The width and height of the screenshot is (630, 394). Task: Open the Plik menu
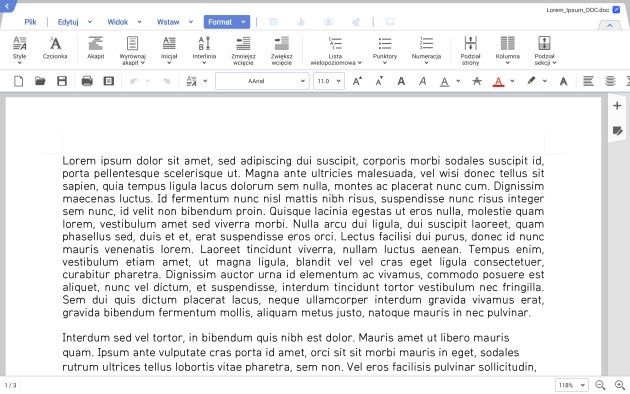point(30,22)
